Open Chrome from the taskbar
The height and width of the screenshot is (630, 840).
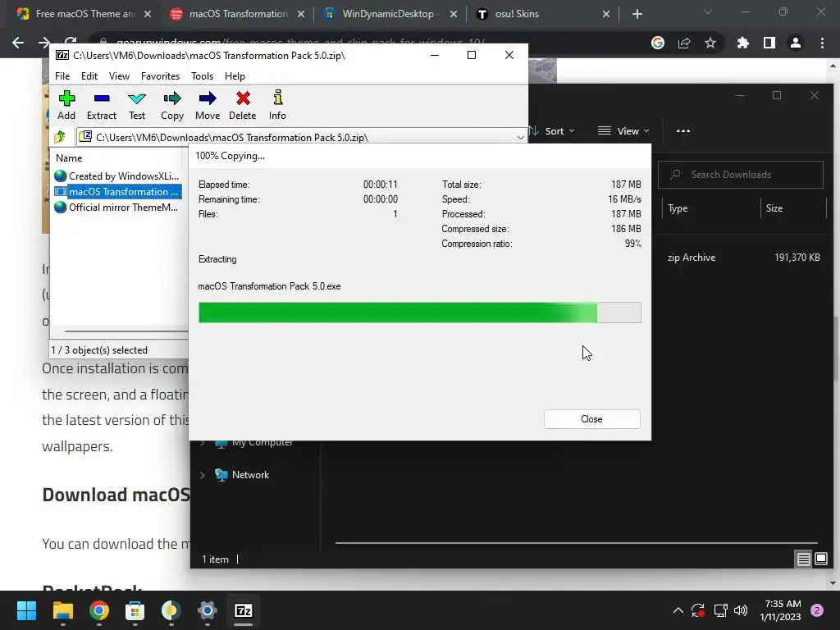99,610
